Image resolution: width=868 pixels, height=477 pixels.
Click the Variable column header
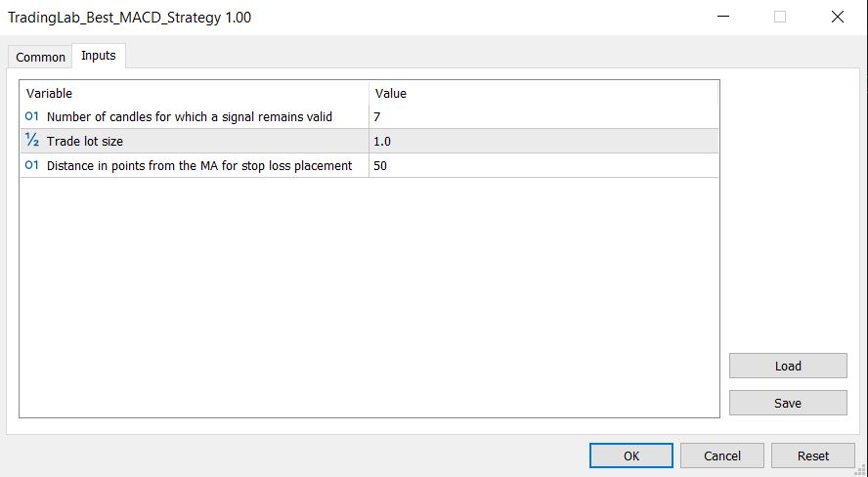194,94
